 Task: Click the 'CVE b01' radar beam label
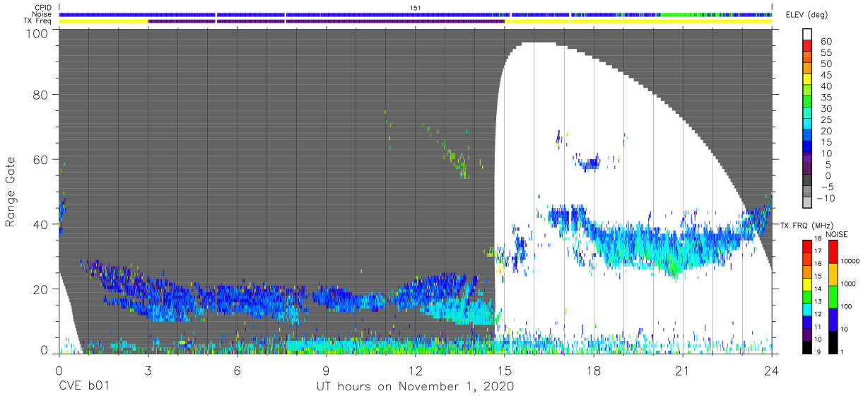[83, 386]
